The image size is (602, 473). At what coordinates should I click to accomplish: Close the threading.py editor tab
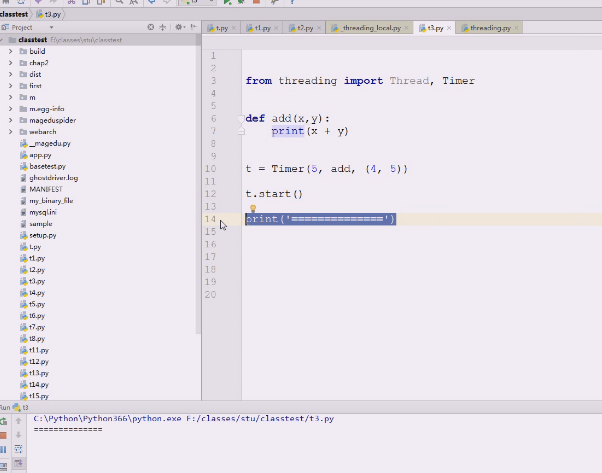516,28
